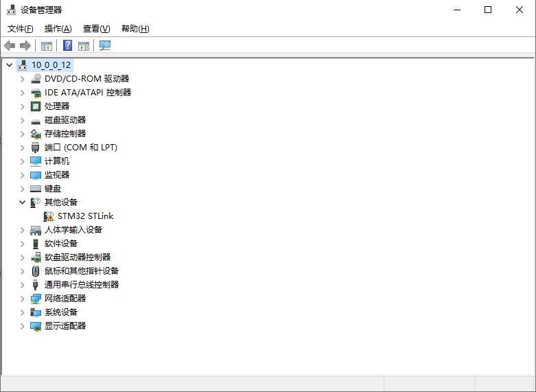Click the unknown device icon for 其他设备
536x392 pixels.
pyautogui.click(x=35, y=203)
